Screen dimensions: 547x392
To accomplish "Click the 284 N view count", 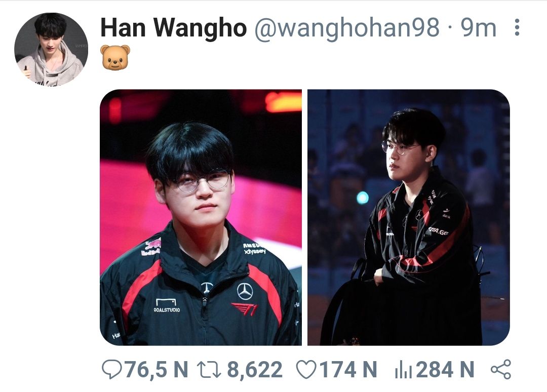I will point(445,370).
